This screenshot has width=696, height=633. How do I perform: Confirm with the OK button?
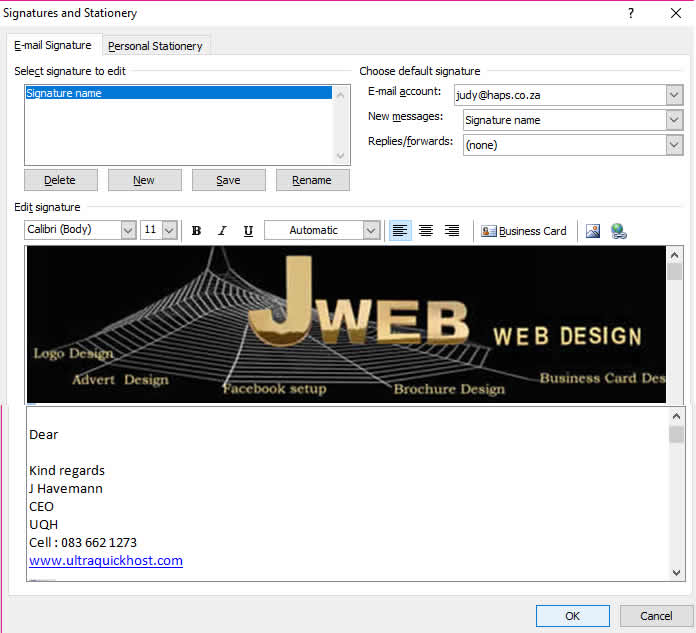[x=572, y=616]
